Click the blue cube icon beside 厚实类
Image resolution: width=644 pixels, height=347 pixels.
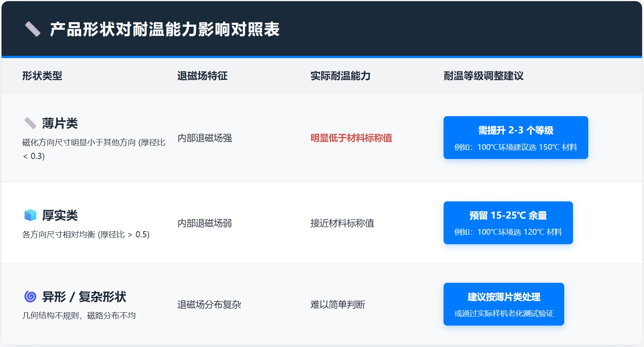[30, 215]
